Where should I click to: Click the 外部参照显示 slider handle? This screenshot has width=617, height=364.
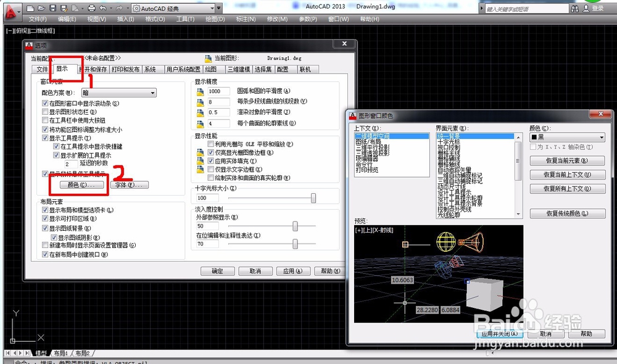tap(295, 226)
